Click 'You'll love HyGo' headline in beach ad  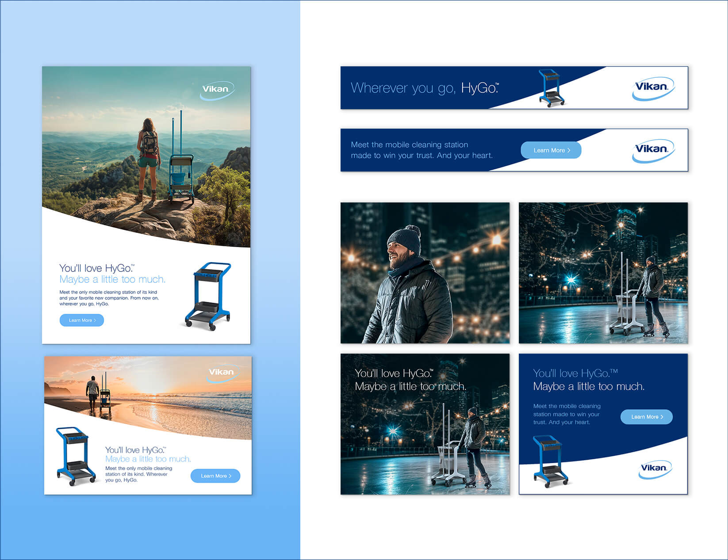(x=136, y=450)
